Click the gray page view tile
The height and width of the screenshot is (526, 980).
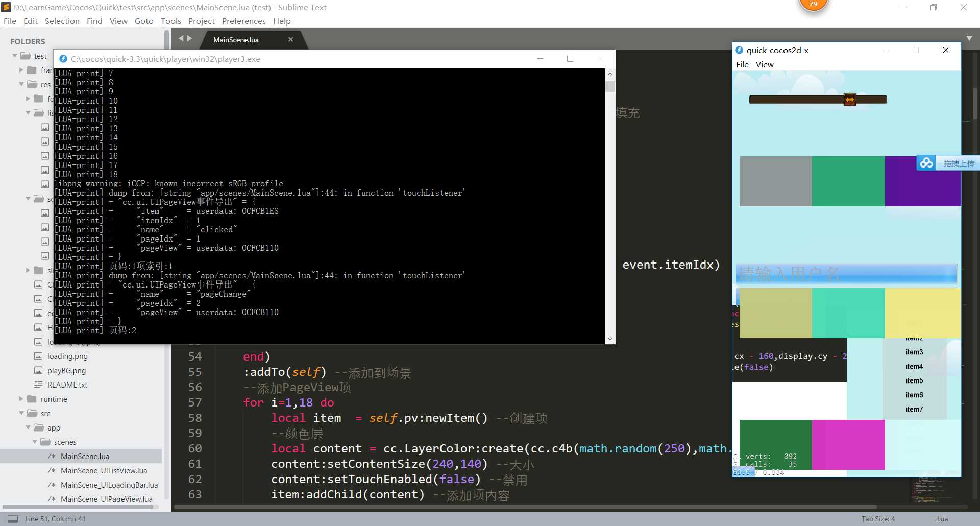[x=776, y=181]
